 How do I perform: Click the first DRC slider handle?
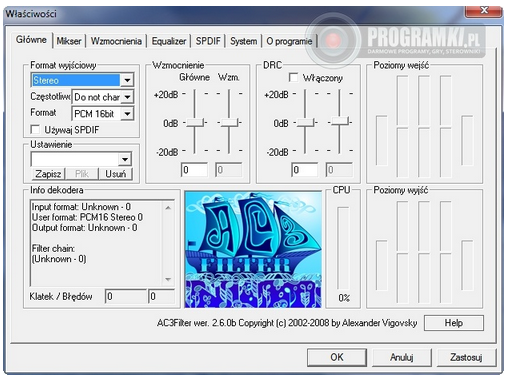coord(305,122)
